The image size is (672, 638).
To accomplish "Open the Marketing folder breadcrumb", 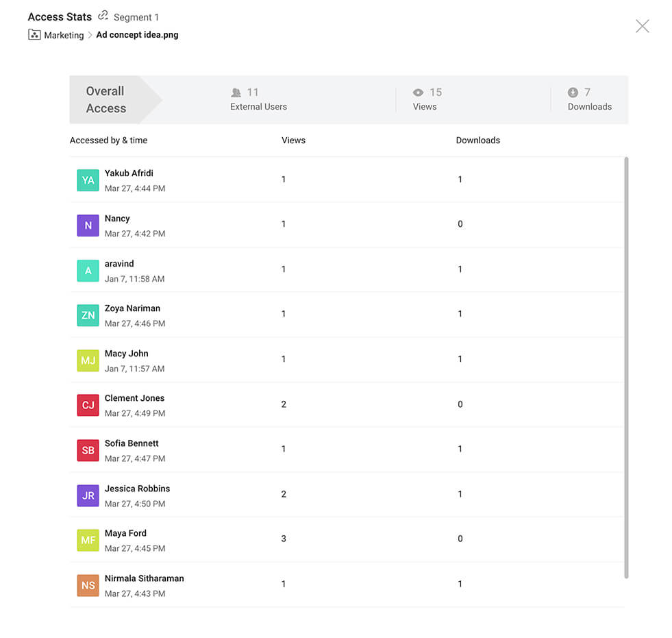I will 64,35.
